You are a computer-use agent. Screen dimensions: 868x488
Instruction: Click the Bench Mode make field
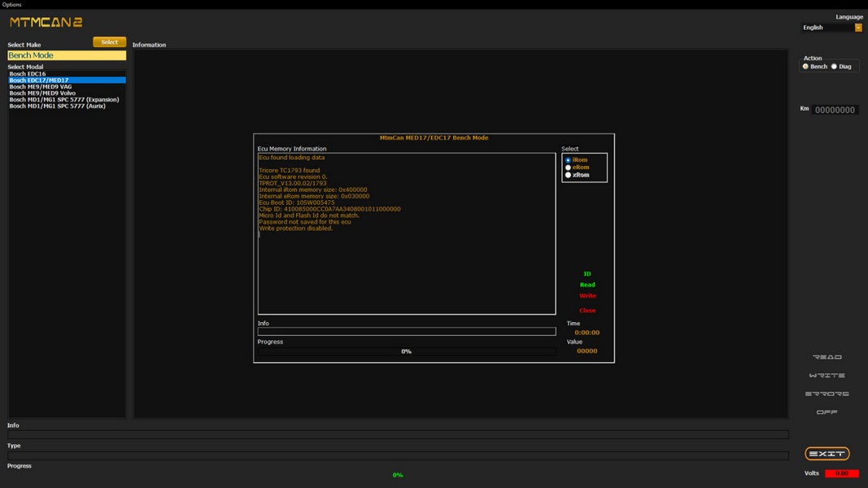67,55
